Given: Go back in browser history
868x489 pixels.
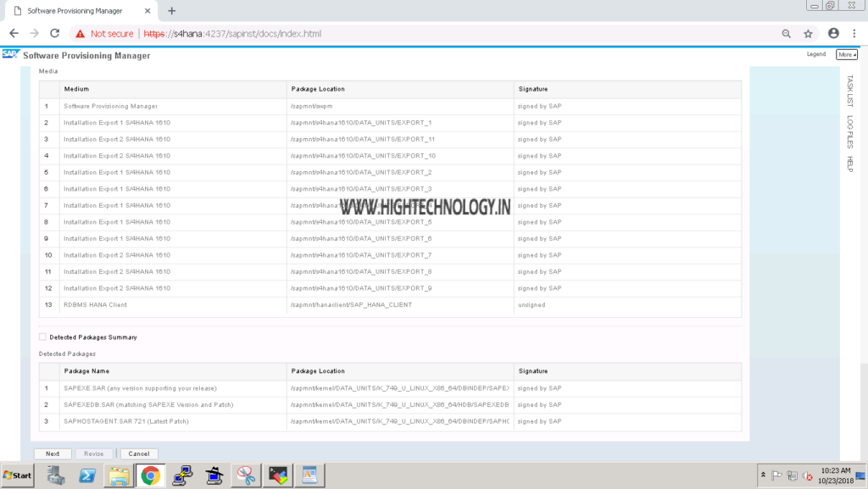Looking at the screenshot, I should [14, 34].
